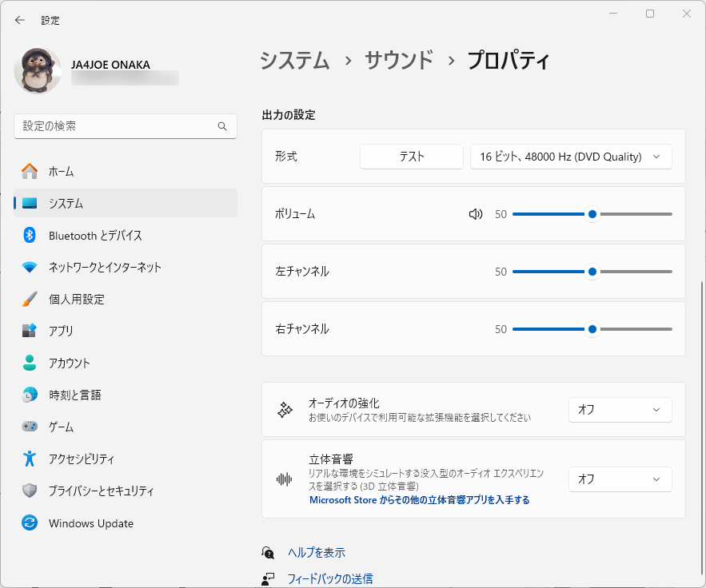Expand the オーディオの強化 dropdown

(620, 410)
